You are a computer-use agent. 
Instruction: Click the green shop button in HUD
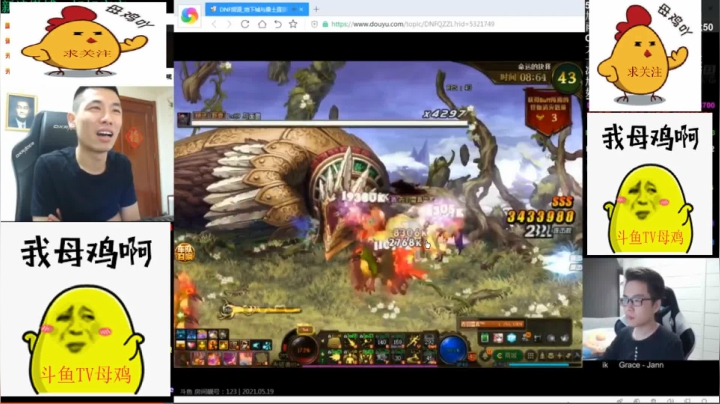coord(508,356)
